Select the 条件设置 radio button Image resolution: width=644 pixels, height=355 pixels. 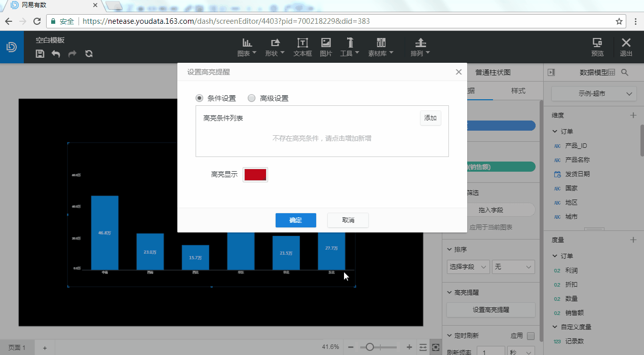point(200,98)
